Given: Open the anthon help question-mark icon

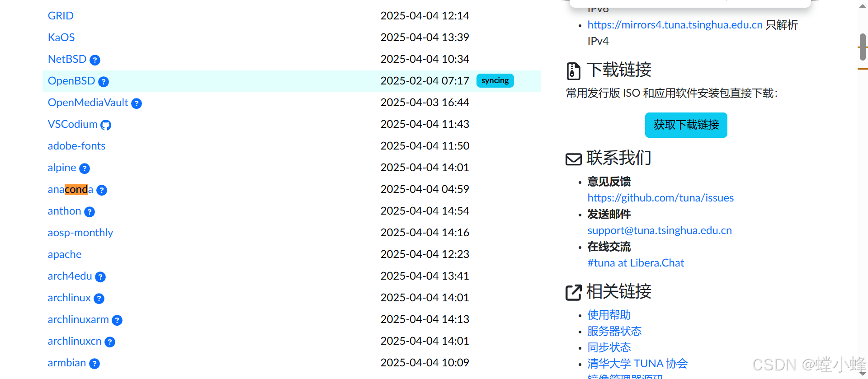Looking at the screenshot, I should pyautogui.click(x=90, y=211).
